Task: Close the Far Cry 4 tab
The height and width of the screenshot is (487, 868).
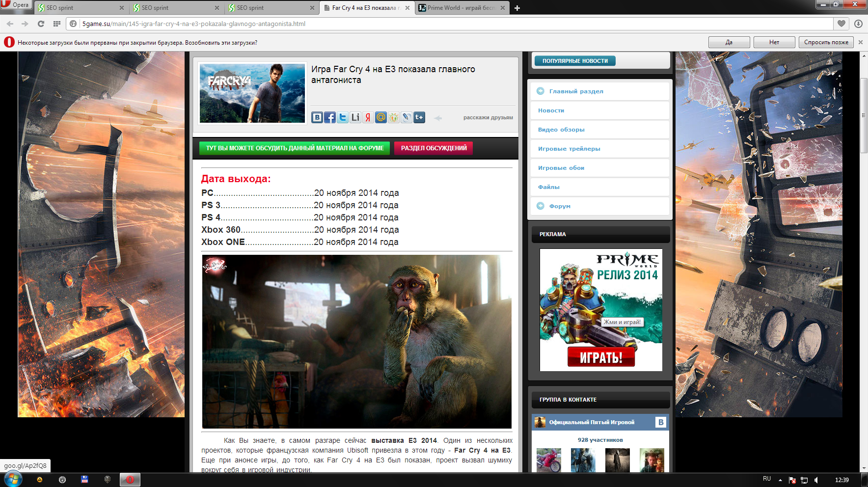Action: click(407, 8)
